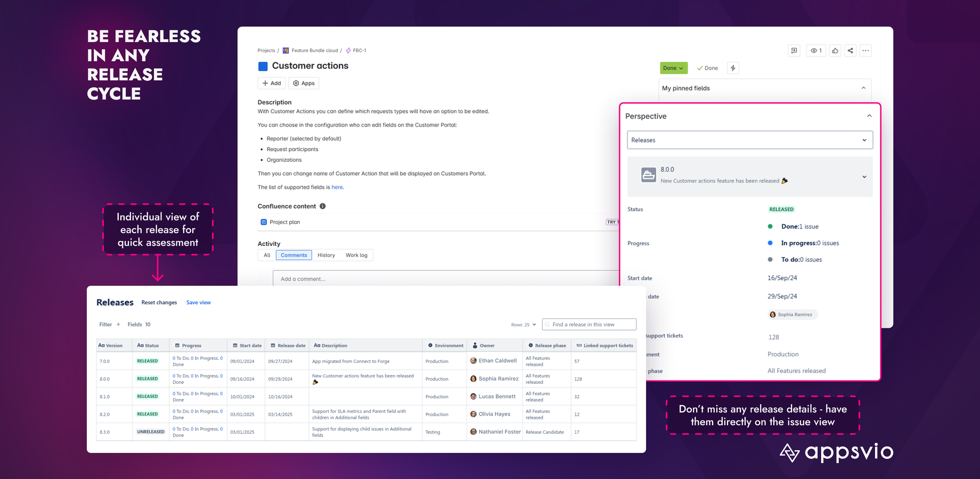Click the Owner column person icon
Screen dimensions: 980x479
[475, 345]
